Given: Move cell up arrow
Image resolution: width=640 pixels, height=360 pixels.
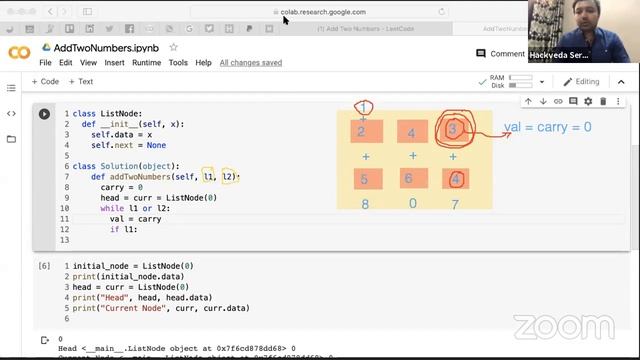Looking at the screenshot, I should [528, 101].
